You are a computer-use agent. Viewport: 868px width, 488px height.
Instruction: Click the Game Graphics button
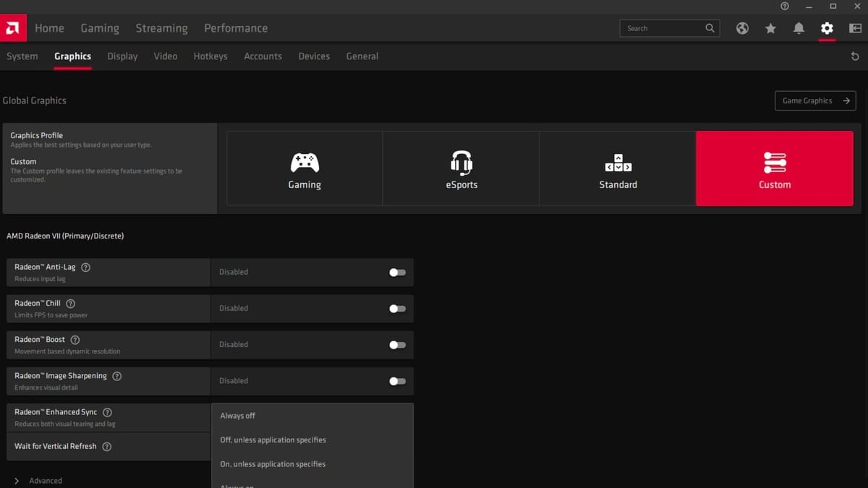tap(814, 100)
